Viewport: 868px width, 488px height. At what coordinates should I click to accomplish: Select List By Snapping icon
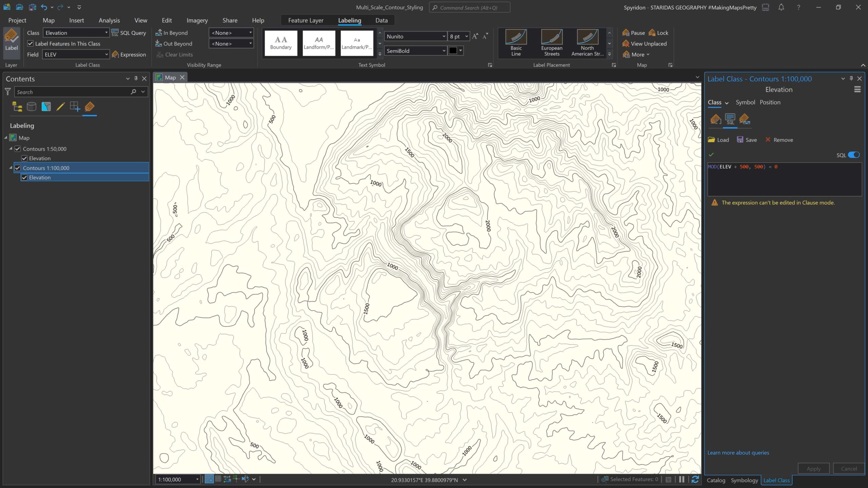click(75, 107)
